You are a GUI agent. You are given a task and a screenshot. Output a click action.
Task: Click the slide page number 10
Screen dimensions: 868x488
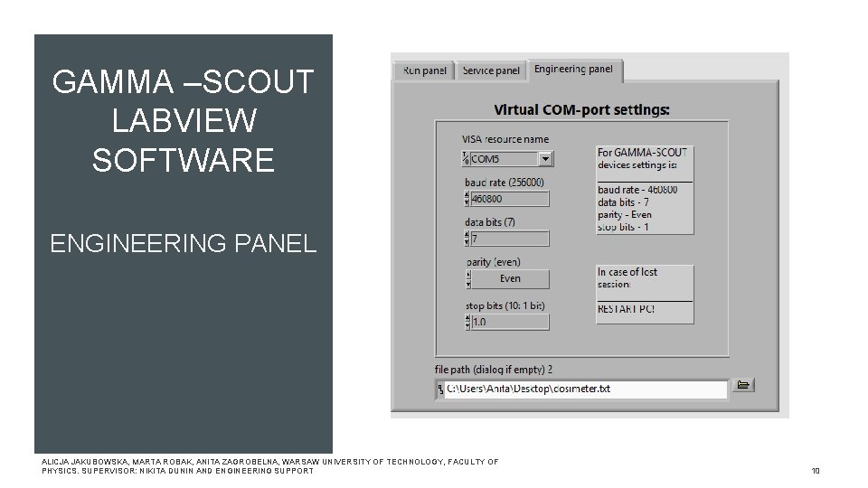pyautogui.click(x=816, y=471)
